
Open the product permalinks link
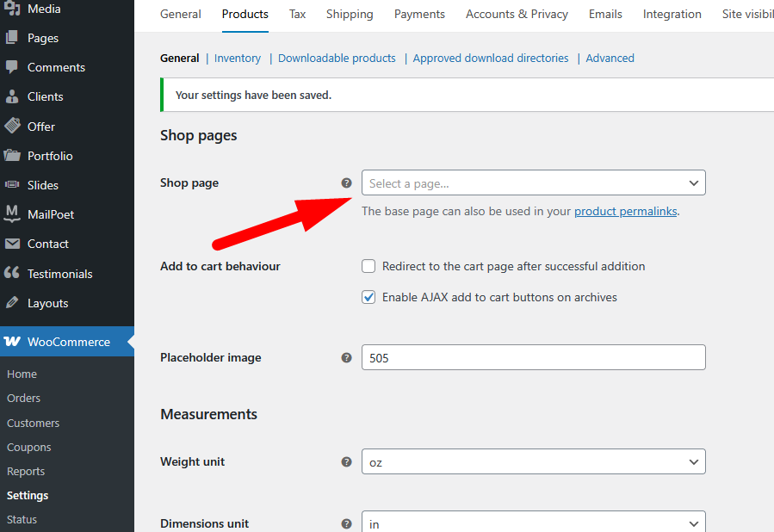[626, 211]
